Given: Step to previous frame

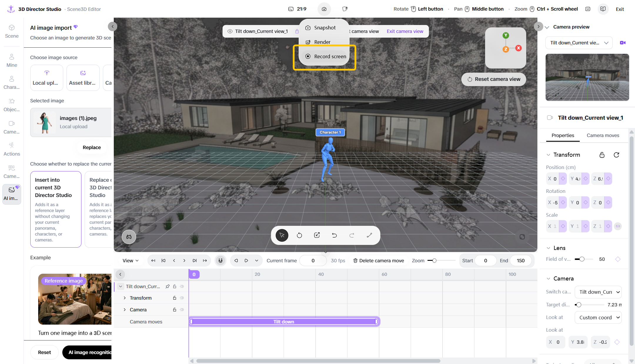Looking at the screenshot, I should coord(174,261).
